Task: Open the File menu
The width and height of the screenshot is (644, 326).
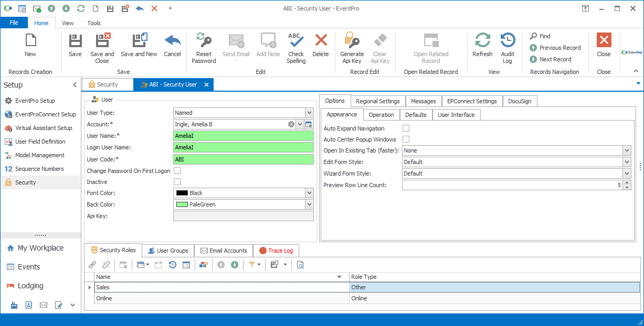Action: tap(14, 23)
